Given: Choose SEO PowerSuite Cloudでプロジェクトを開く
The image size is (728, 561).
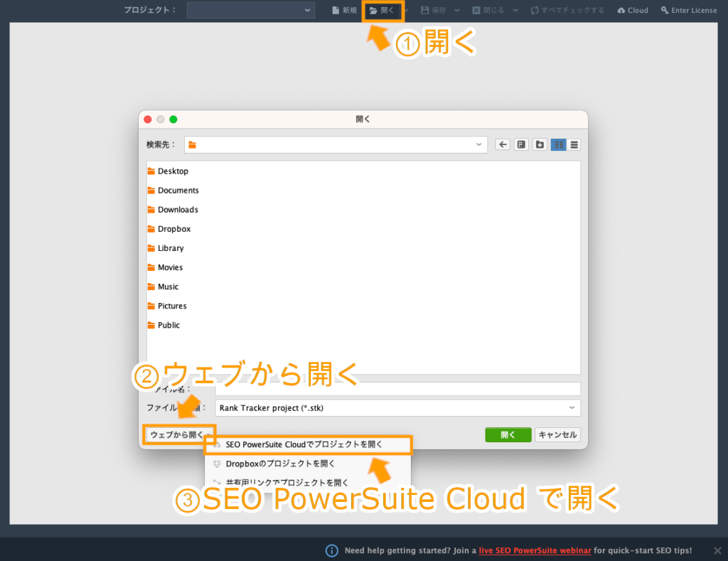Looking at the screenshot, I should 308,444.
